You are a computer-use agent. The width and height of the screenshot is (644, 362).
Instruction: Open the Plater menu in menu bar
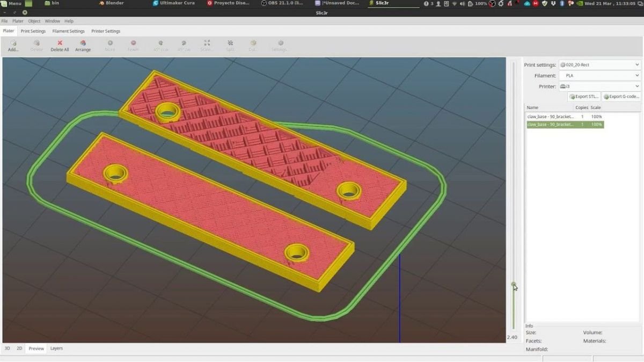(18, 21)
